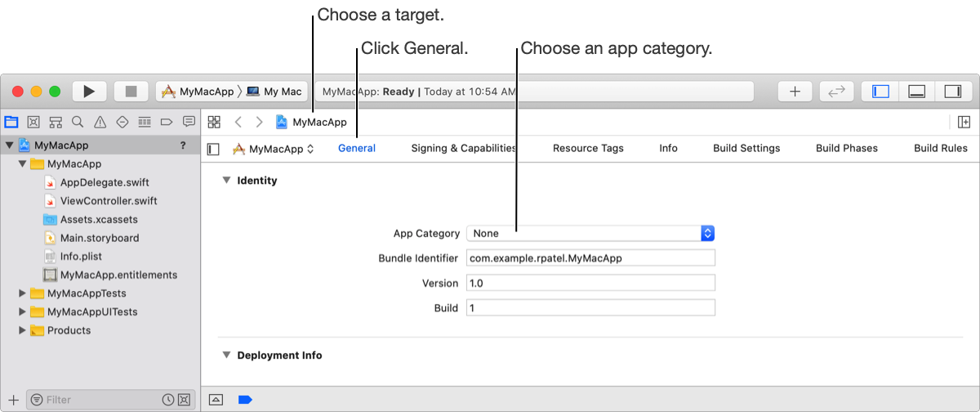Image resolution: width=980 pixels, height=412 pixels.
Task: Add an editor with the split icon
Action: pos(964,122)
